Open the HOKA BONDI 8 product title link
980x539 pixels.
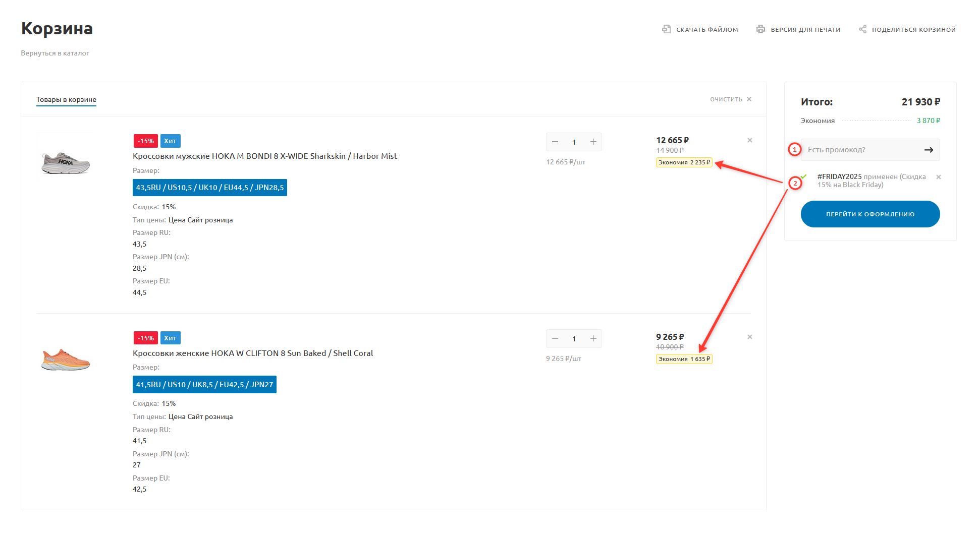[x=264, y=156]
